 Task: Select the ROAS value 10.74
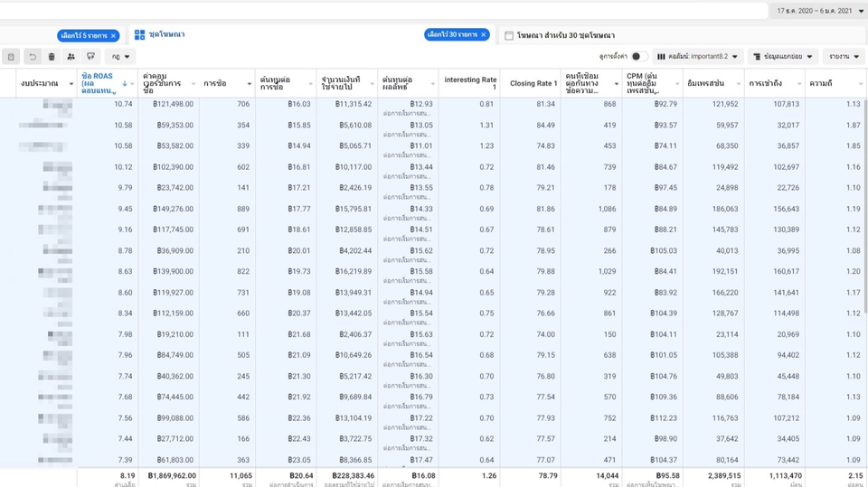[123, 104]
